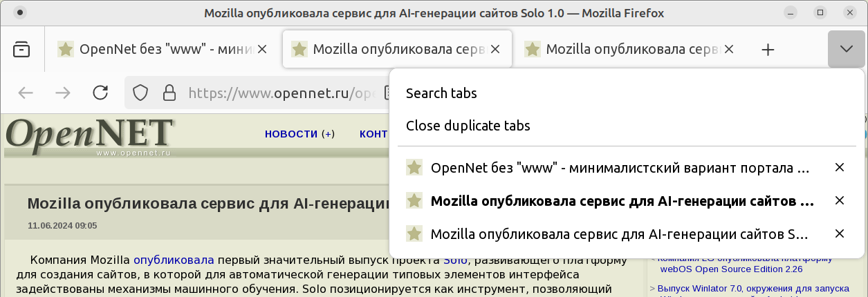Open the tracking protection shield icon
The width and height of the screenshot is (868, 297).
[x=141, y=93]
